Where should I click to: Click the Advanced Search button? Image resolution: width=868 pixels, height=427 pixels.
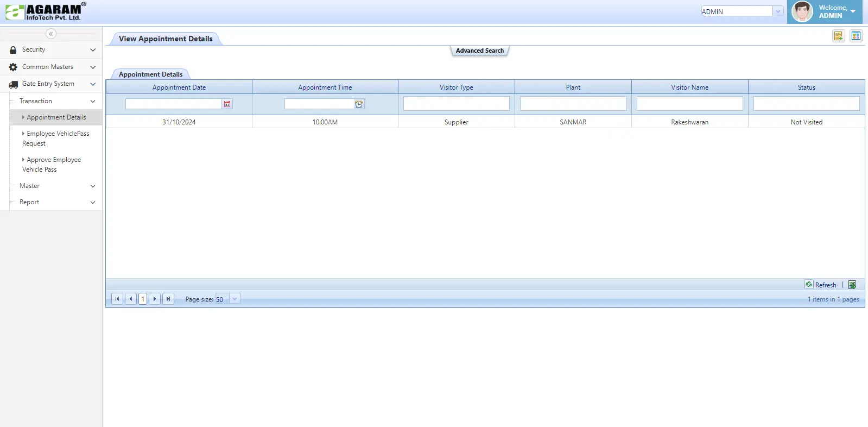[480, 51]
